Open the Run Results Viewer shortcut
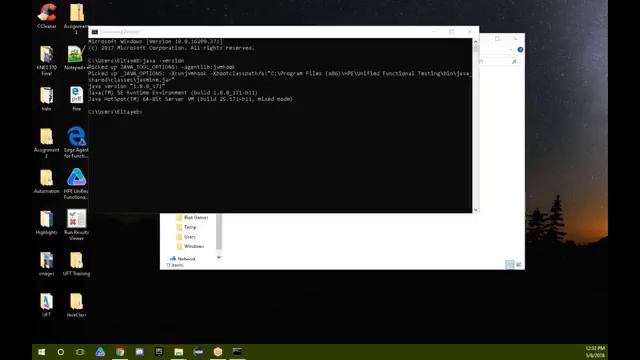The height and width of the screenshot is (360, 640). click(76, 224)
